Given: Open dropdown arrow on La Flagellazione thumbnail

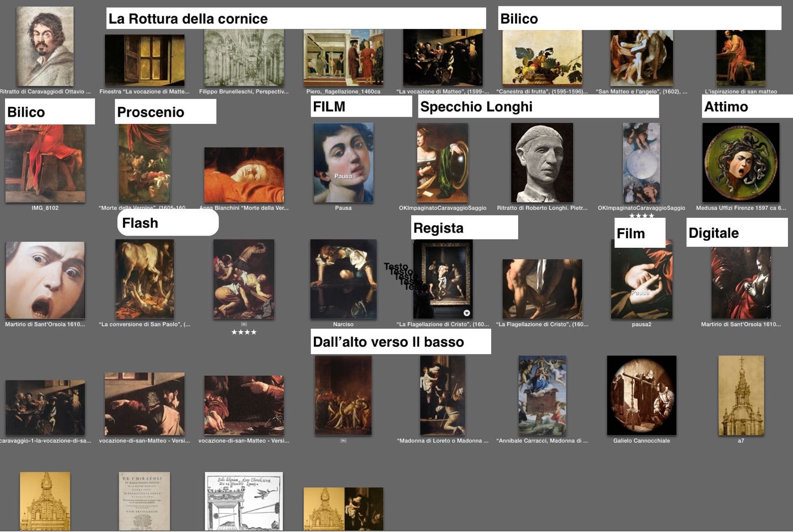Looking at the screenshot, I should coord(466,313).
